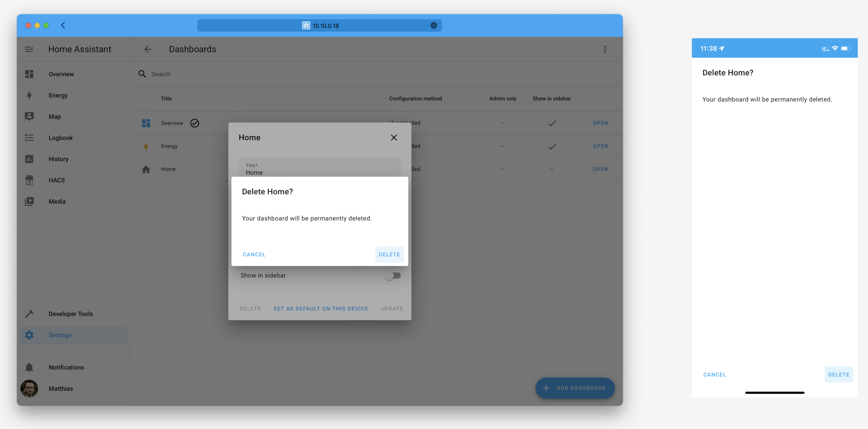Click the plus icon on Add Dashboard
The height and width of the screenshot is (429, 868).
pyautogui.click(x=546, y=388)
